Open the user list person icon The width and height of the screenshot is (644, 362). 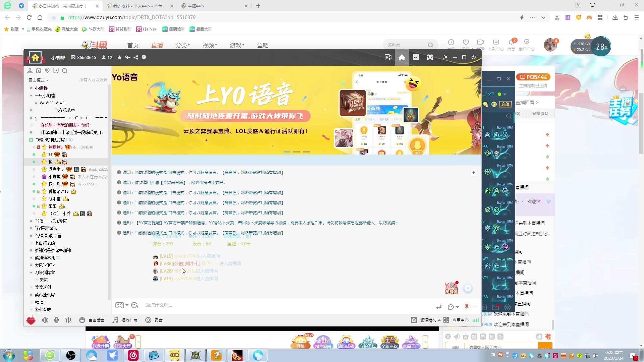tap(30, 70)
